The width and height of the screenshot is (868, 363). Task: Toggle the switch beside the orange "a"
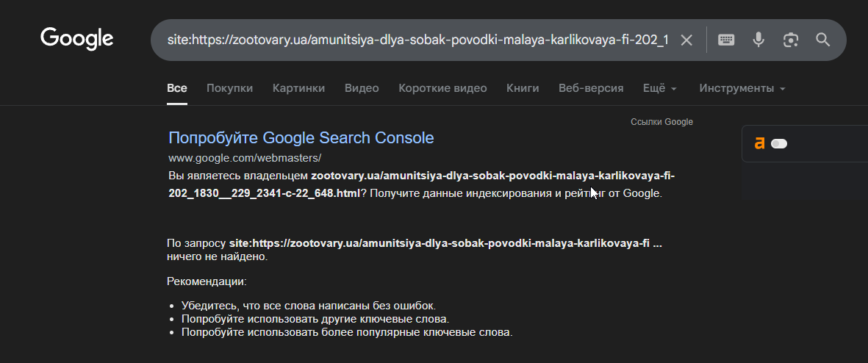(x=779, y=144)
